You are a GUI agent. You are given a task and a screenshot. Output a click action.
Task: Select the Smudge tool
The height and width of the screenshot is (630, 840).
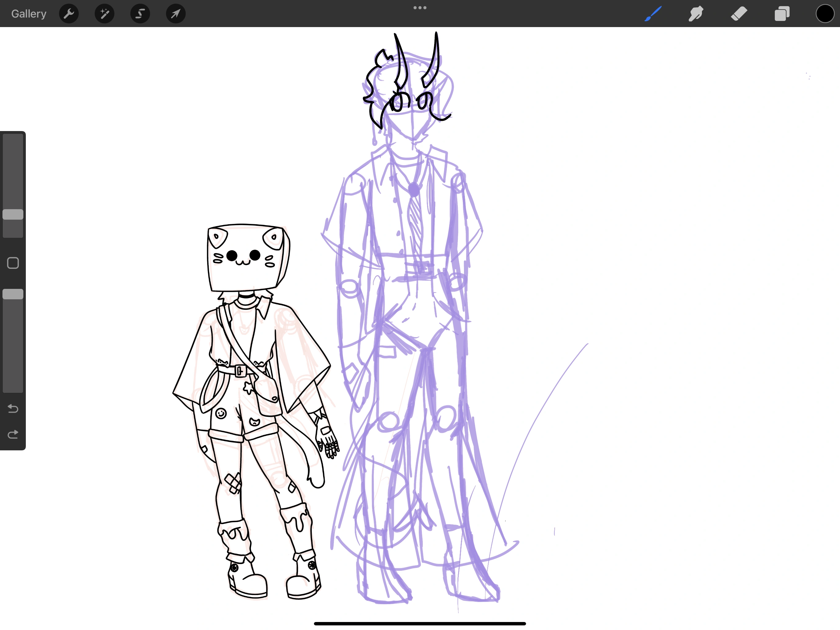pos(696,14)
